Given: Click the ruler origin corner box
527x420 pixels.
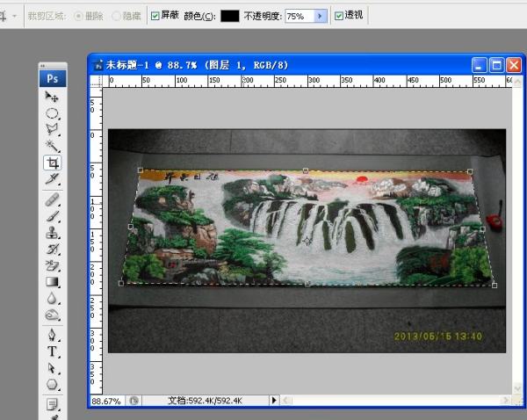Looking at the screenshot, I should coord(96,81).
